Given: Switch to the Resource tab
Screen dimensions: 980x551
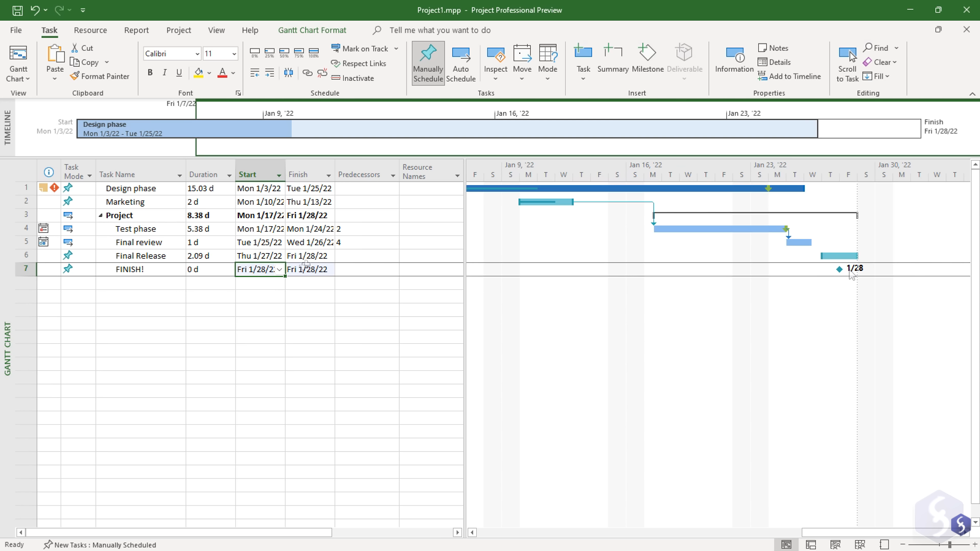Looking at the screenshot, I should pos(90,30).
